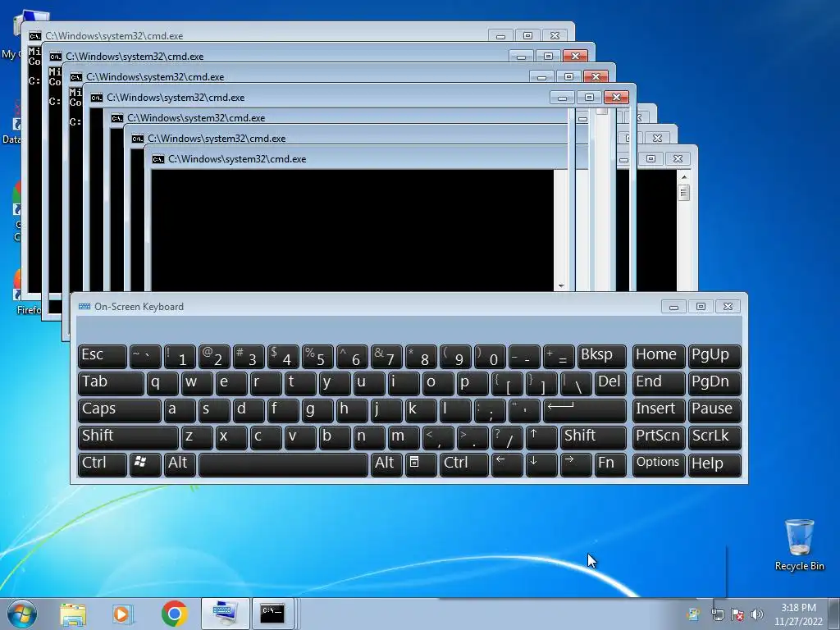Toggle the left Ctrl key

[x=103, y=464]
